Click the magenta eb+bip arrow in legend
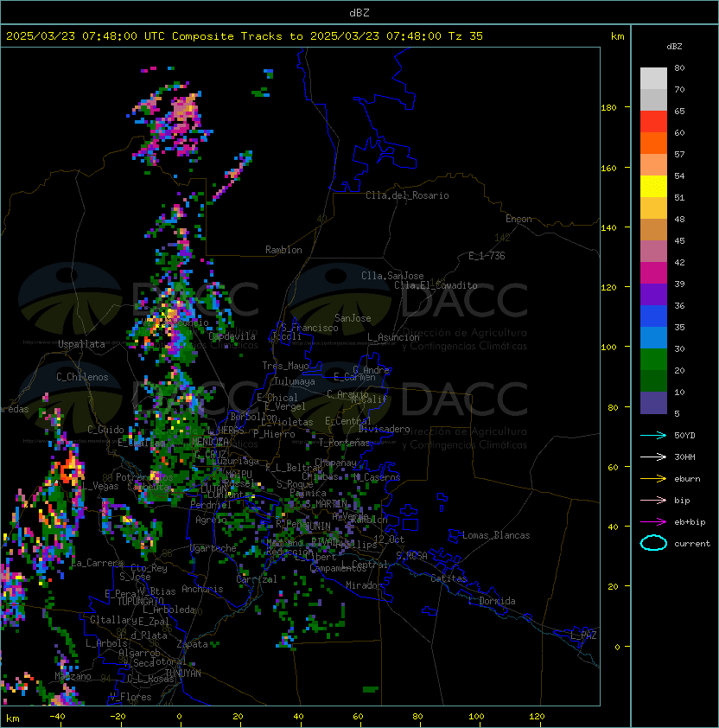Screen dimensions: 719x728 [x=653, y=522]
